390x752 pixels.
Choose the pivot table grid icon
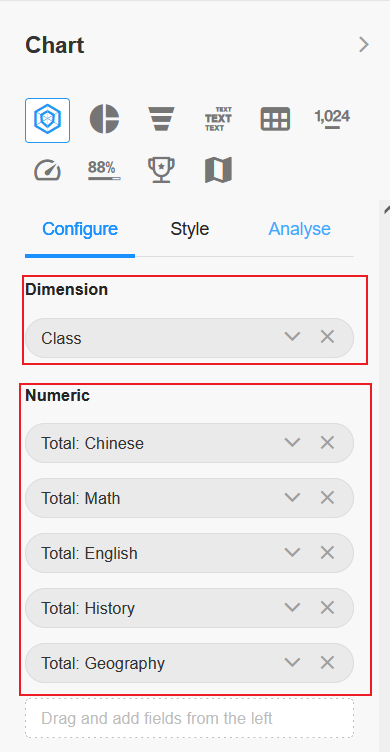tap(275, 119)
